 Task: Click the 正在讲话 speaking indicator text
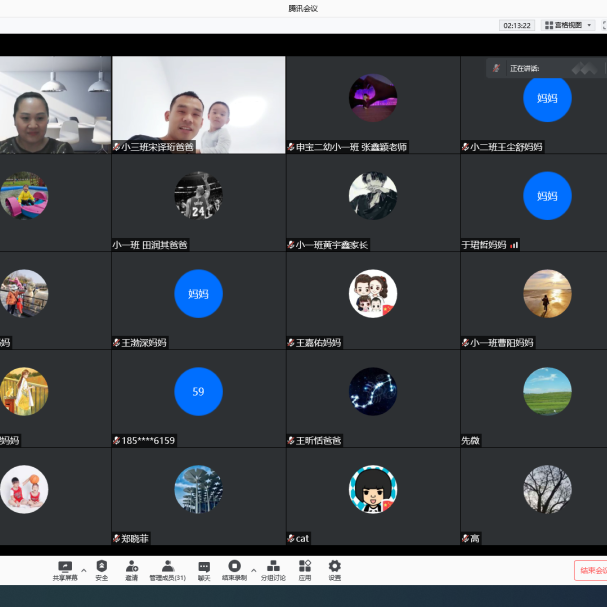(524, 69)
